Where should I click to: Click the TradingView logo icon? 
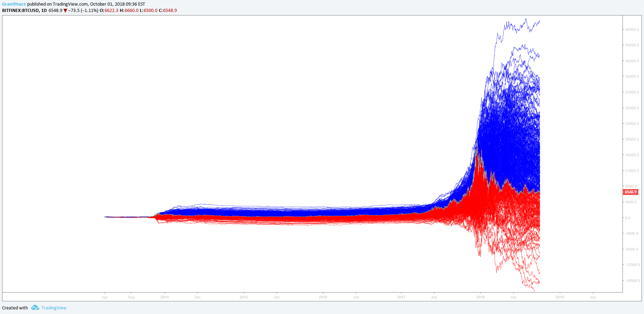point(35,308)
